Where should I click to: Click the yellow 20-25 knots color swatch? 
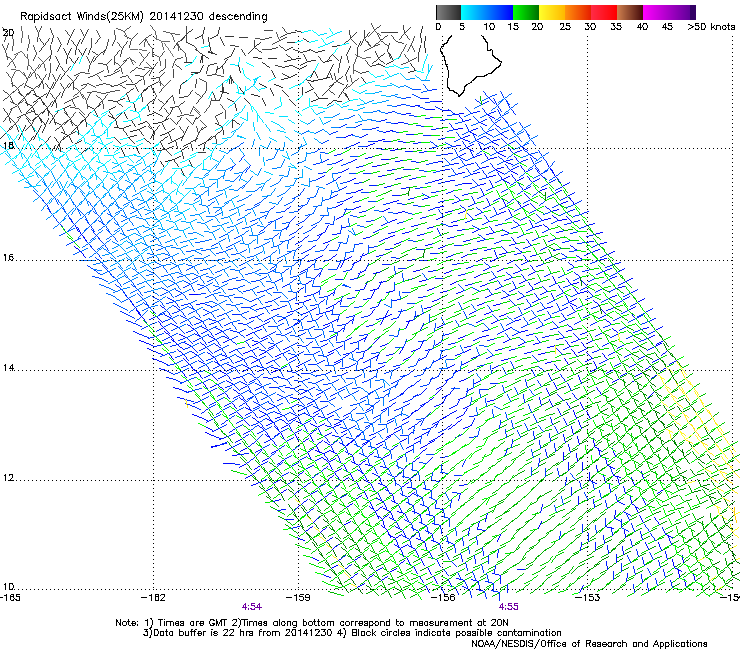click(552, 12)
